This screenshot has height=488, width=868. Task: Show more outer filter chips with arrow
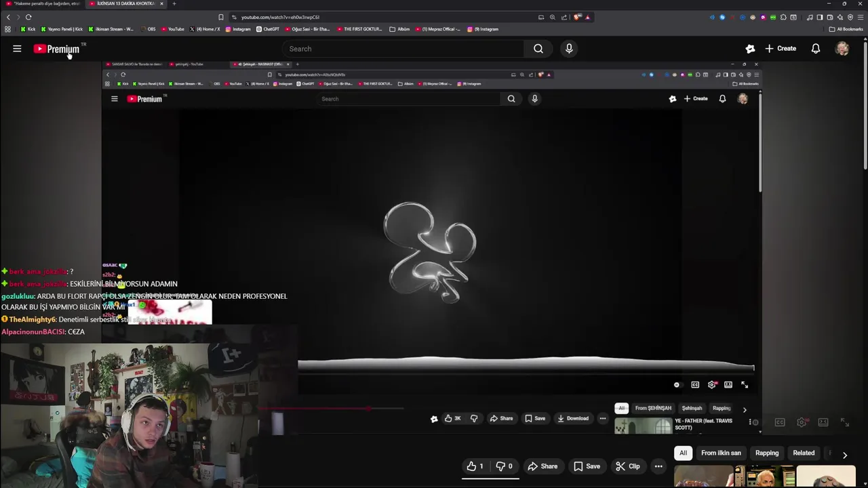pyautogui.click(x=844, y=455)
